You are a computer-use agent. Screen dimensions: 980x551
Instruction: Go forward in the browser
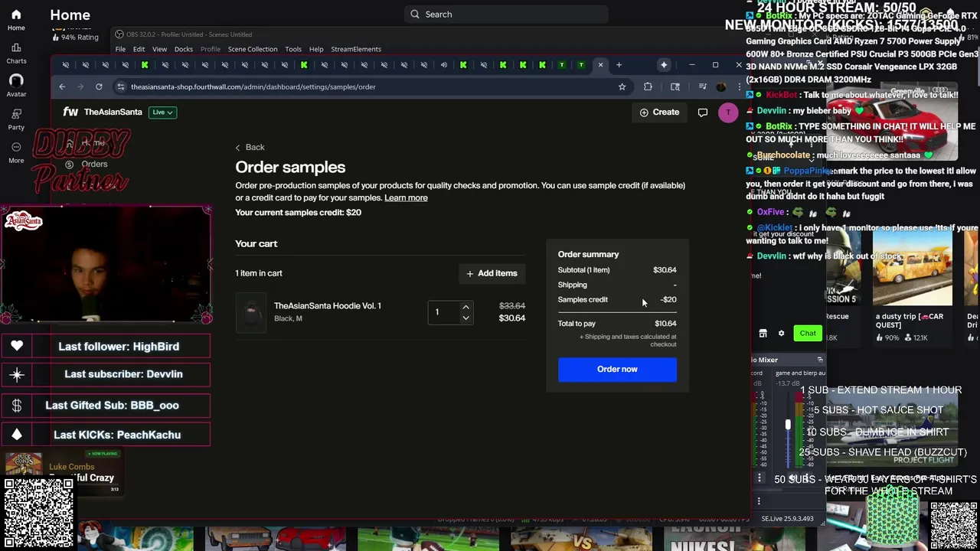80,86
